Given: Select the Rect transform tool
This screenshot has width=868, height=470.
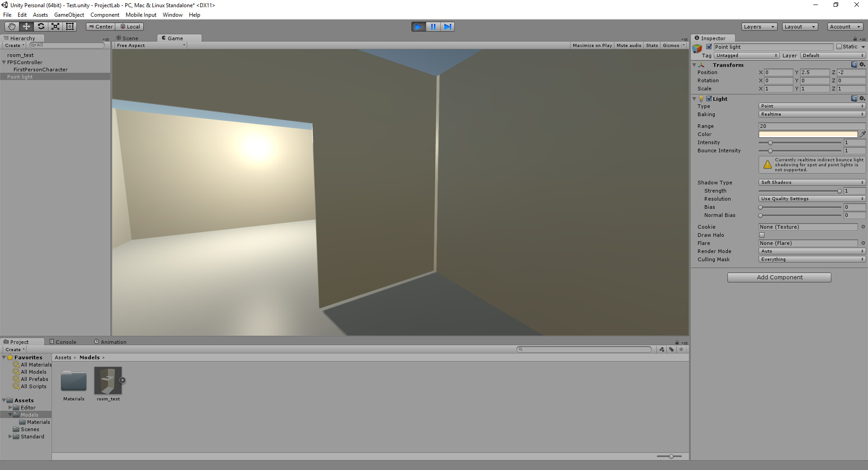Looking at the screenshot, I should (x=70, y=26).
